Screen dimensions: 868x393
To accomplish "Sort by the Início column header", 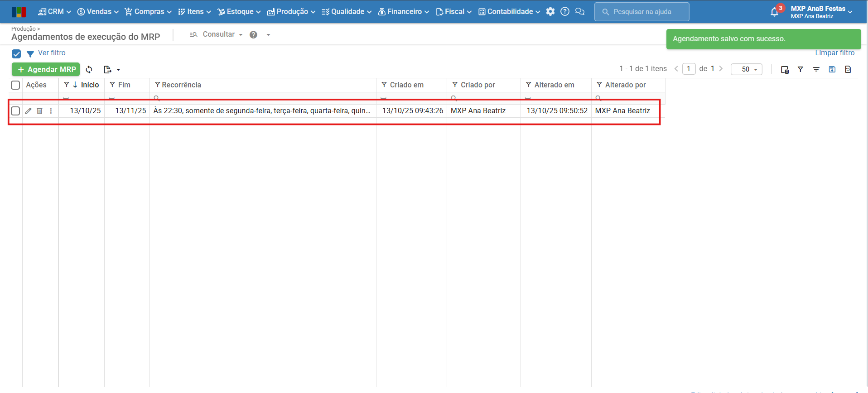I will [90, 85].
